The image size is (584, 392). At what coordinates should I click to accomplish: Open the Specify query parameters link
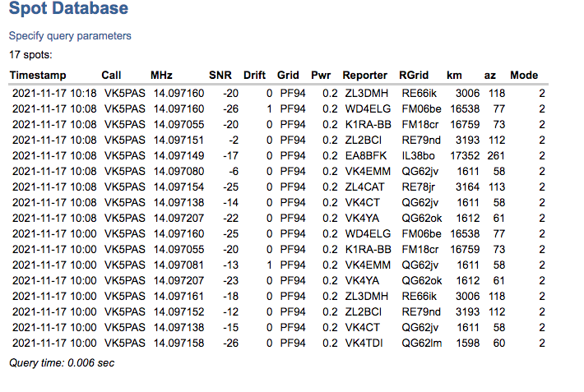coord(70,36)
